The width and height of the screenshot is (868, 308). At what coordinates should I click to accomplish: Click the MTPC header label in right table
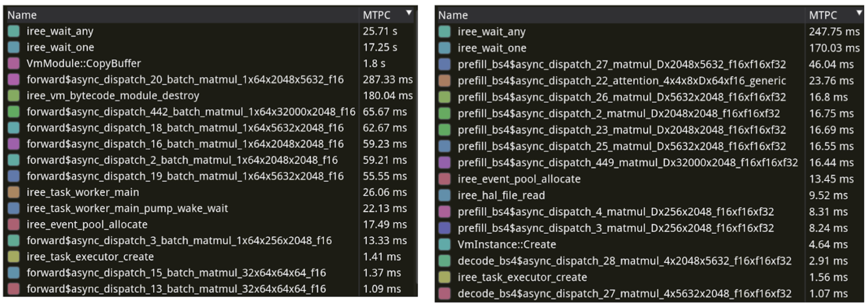point(823,15)
